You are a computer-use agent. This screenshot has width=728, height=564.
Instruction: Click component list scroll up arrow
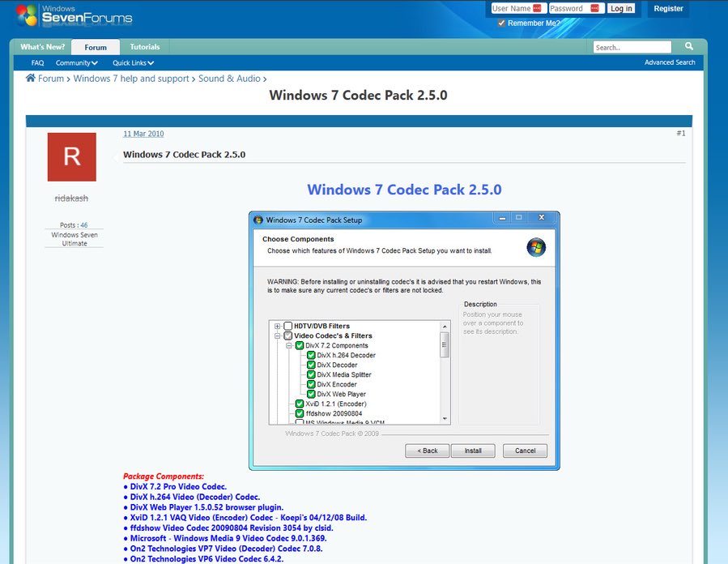pyautogui.click(x=445, y=326)
